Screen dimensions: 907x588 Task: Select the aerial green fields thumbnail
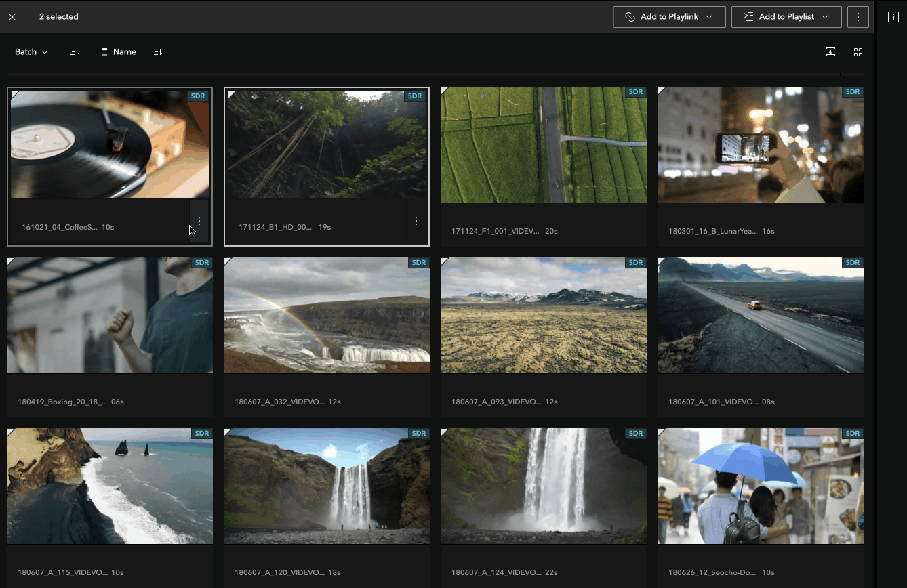point(544,145)
